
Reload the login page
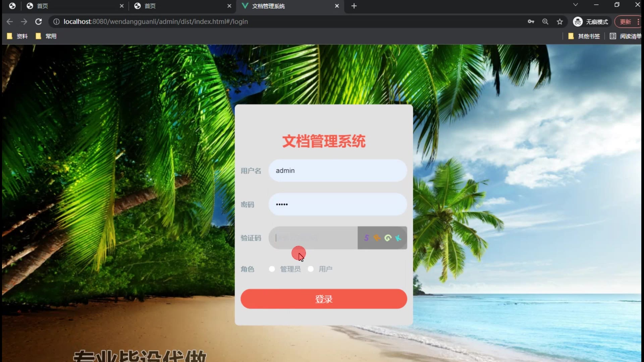pos(39,22)
